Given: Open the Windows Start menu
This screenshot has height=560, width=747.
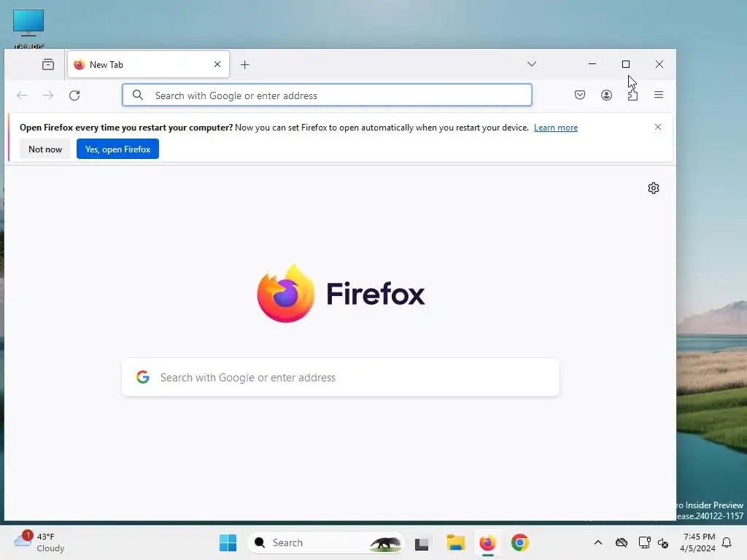Looking at the screenshot, I should [x=228, y=542].
